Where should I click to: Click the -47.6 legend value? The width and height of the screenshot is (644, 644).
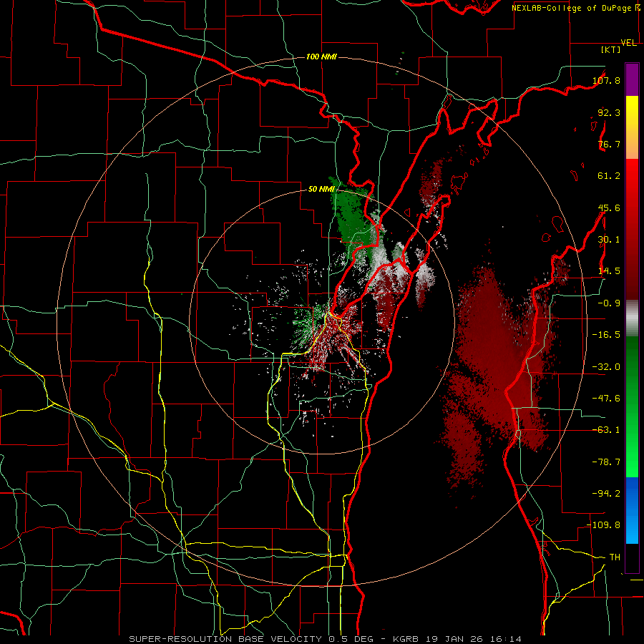[606, 399]
